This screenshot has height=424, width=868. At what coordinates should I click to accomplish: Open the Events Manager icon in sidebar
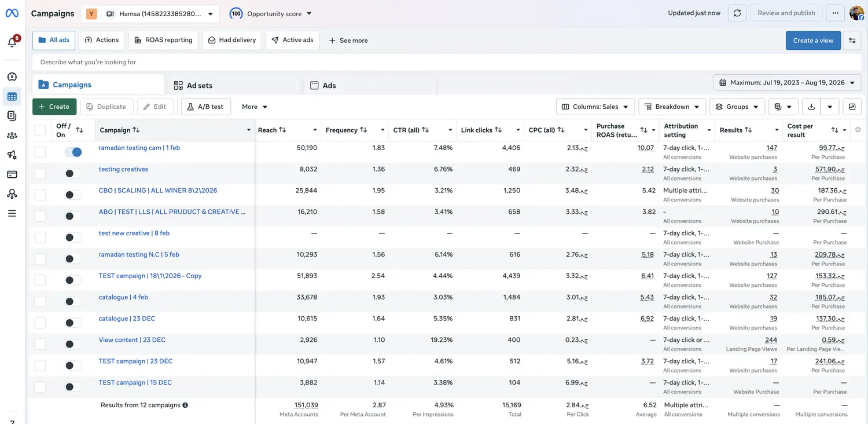pyautogui.click(x=12, y=194)
